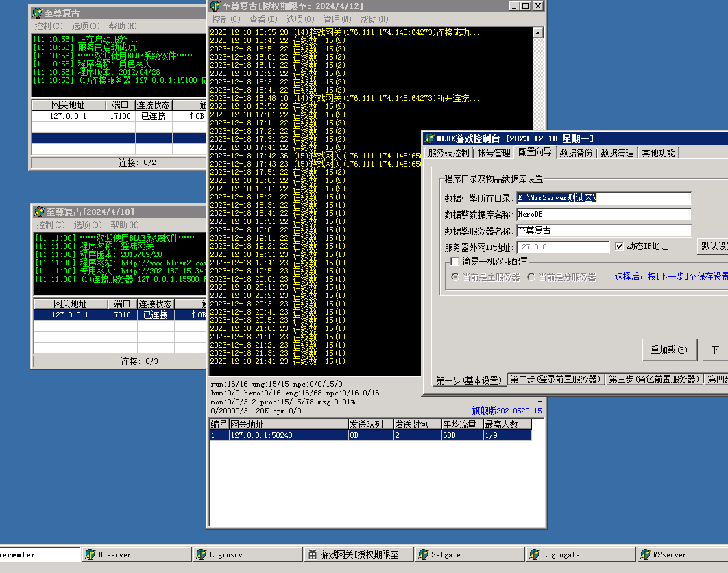Open 管理(M) menu in game gateway window

337,19
